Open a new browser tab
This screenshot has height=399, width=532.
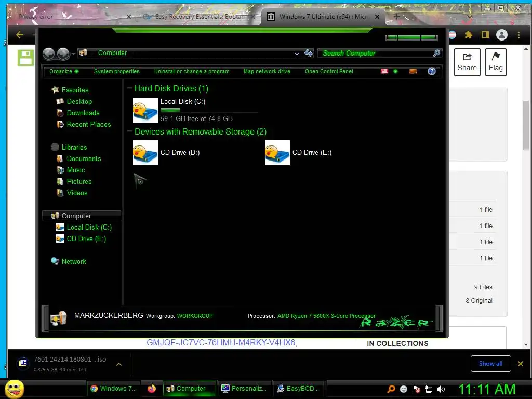click(x=396, y=16)
